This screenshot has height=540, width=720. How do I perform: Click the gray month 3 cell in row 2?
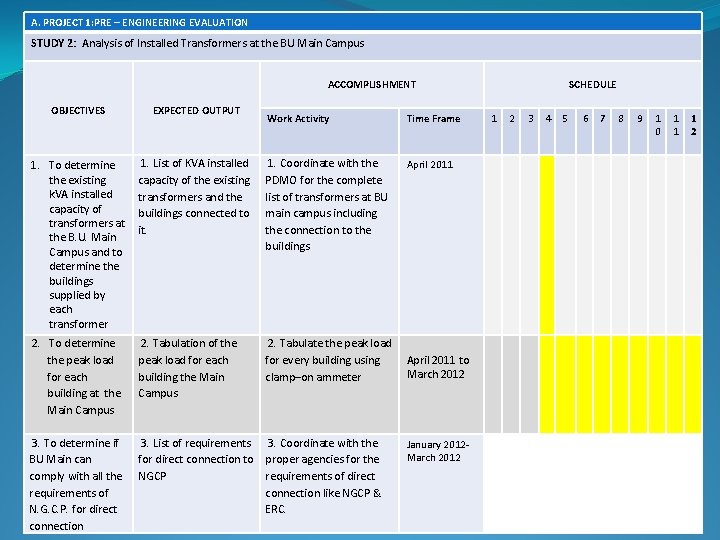pos(529,384)
